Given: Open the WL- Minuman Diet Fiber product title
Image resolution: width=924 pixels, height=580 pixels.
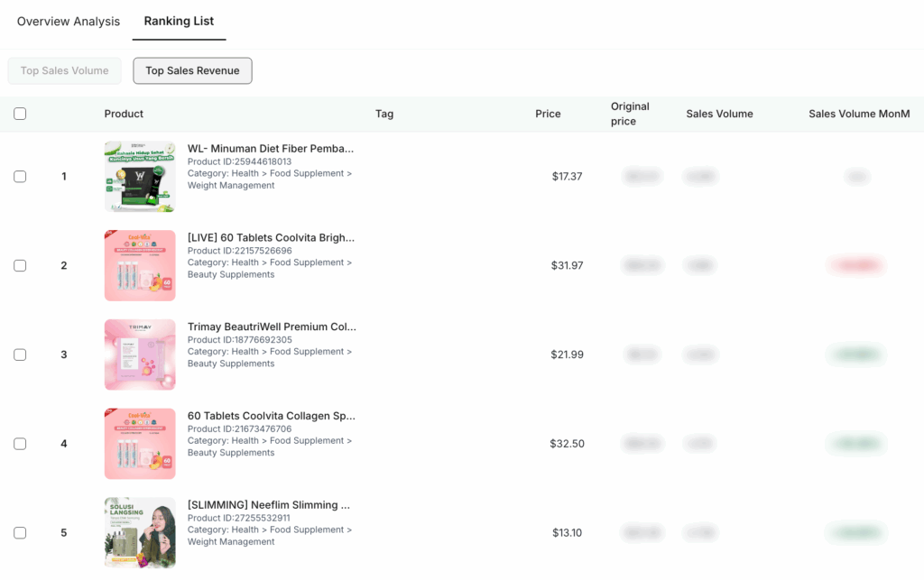Looking at the screenshot, I should 271,149.
